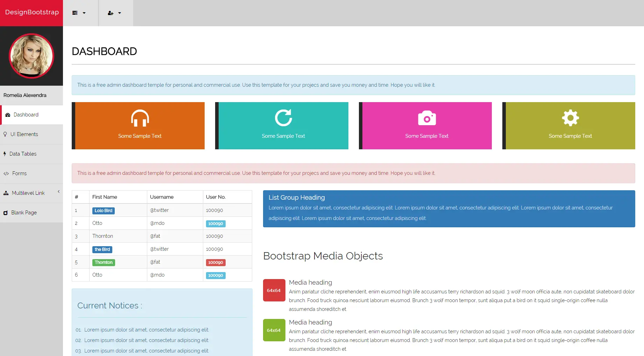
Task: Select the Data Tables menu item
Action: (x=23, y=154)
